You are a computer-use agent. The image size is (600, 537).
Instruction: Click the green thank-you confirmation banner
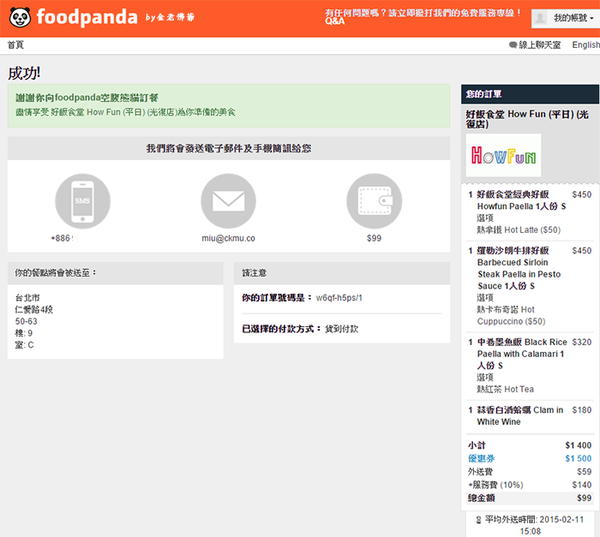click(229, 106)
